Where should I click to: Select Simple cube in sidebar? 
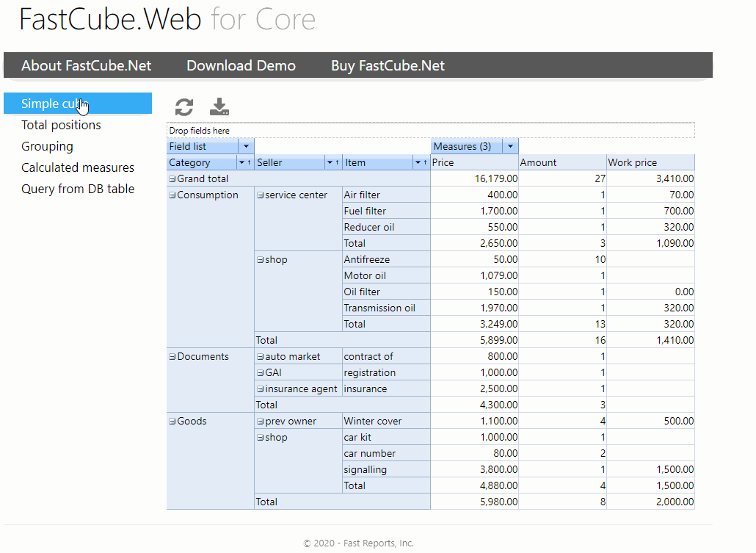78,104
